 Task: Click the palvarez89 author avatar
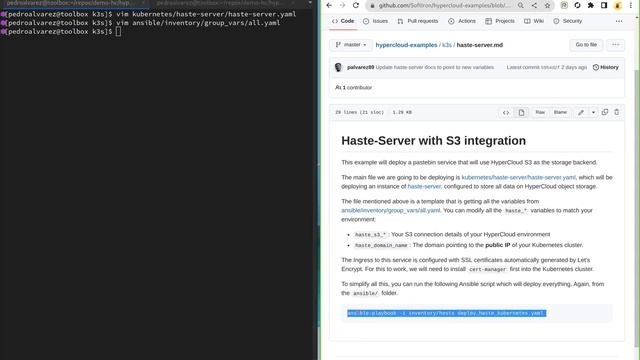pos(338,67)
